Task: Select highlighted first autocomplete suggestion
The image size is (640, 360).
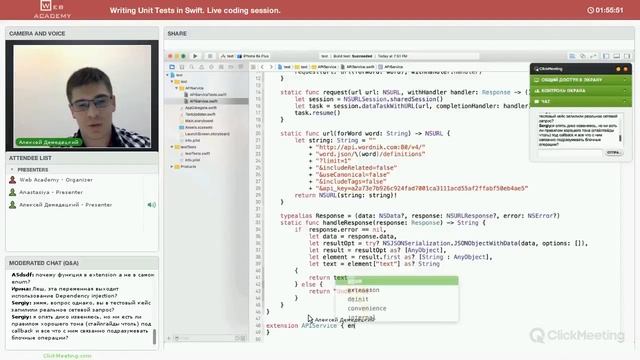Action: [x=396, y=281]
